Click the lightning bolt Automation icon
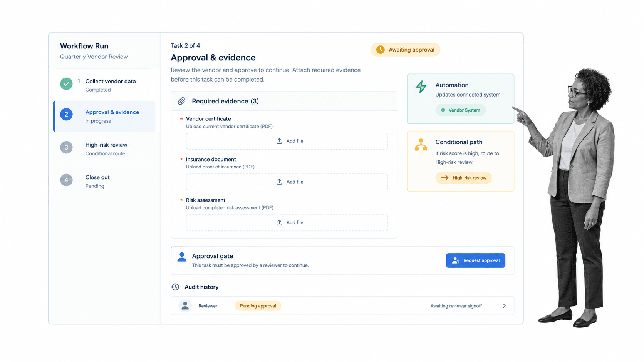Image resolution: width=644 pixels, height=362 pixels. pos(421,87)
